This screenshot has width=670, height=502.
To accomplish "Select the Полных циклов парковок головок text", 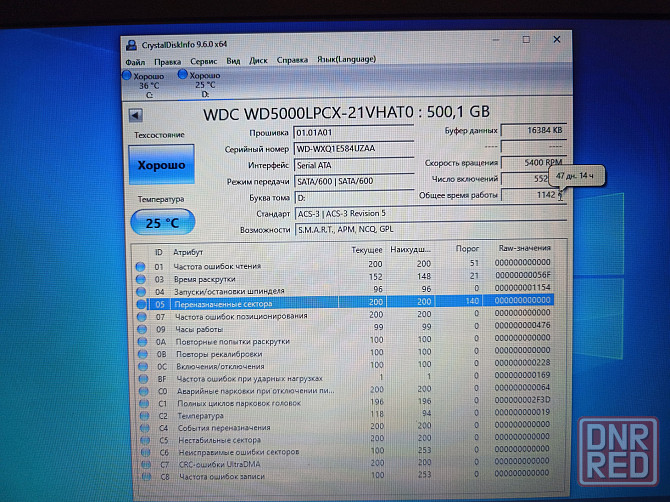I will tap(239, 403).
